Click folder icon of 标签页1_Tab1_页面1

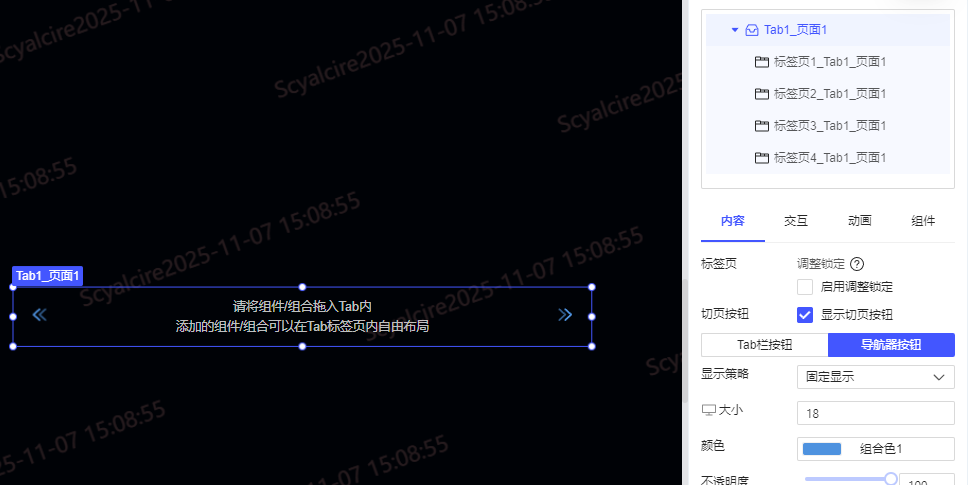(x=762, y=62)
